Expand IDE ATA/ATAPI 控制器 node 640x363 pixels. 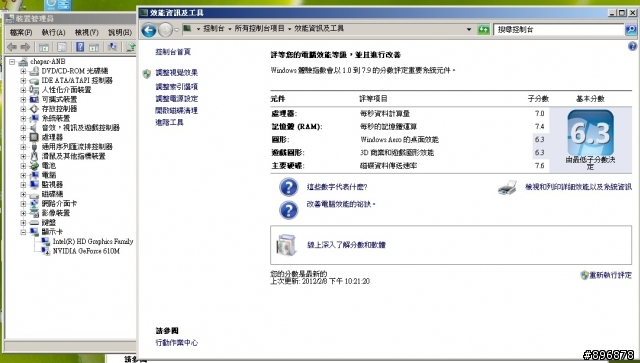tap(23, 80)
